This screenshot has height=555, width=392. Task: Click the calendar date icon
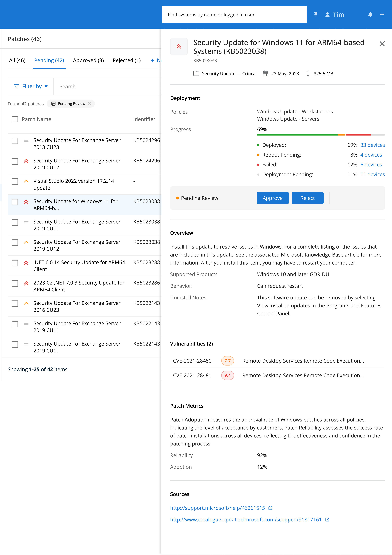click(x=265, y=73)
